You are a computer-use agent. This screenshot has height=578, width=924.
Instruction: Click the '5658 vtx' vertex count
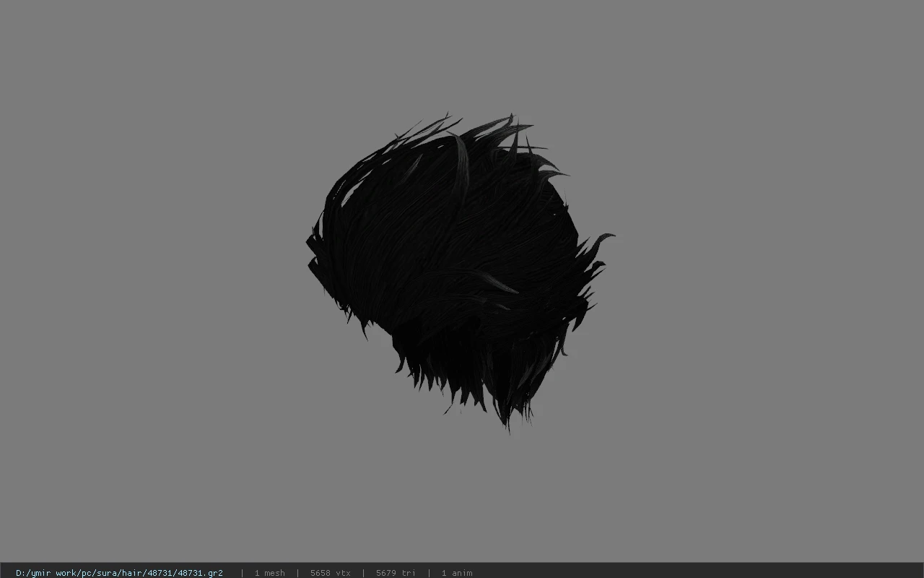pos(331,573)
